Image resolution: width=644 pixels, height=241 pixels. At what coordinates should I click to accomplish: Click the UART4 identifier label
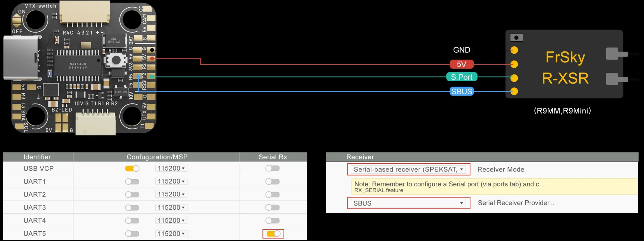click(x=34, y=221)
